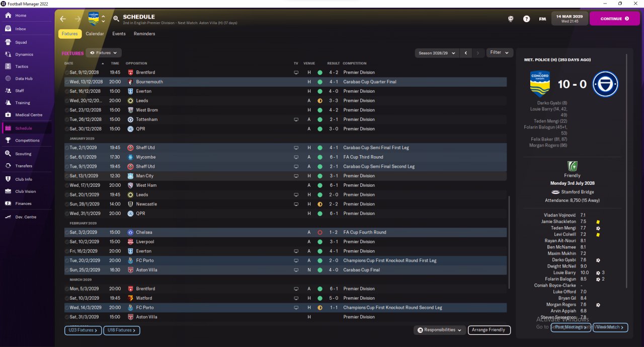Switch to the Calendar tab
This screenshot has height=347, width=644.
[95, 34]
